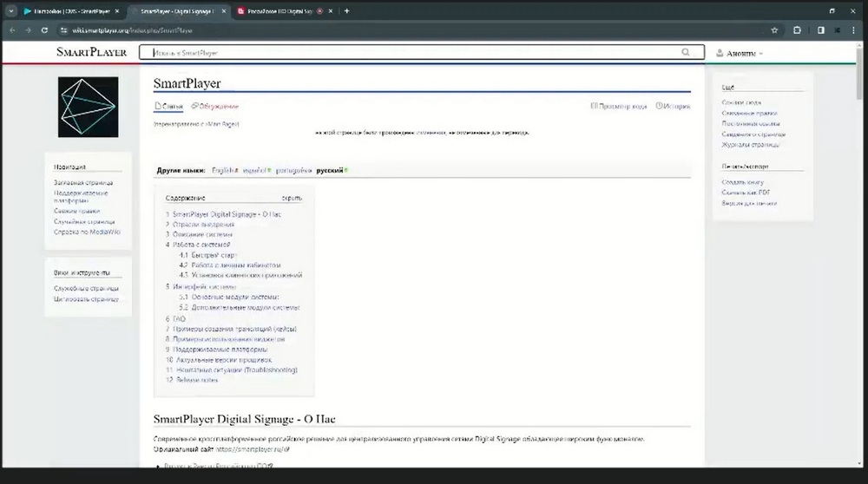Bookmark page with the star icon
This screenshot has height=484, width=868.
(x=774, y=30)
